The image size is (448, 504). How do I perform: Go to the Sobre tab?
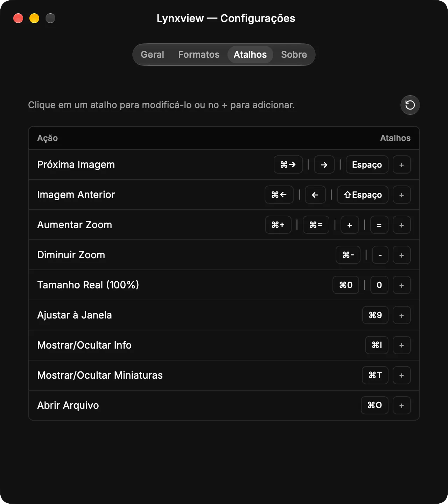tap(294, 55)
